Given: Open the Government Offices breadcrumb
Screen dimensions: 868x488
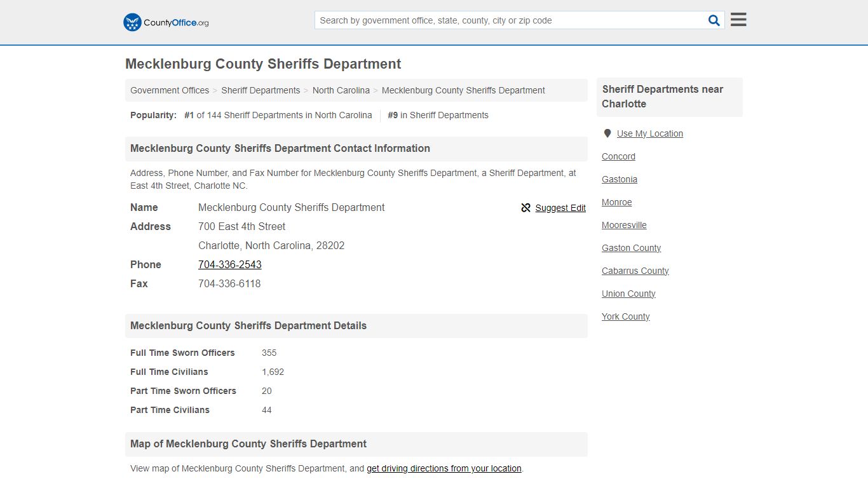Looking at the screenshot, I should (x=170, y=90).
